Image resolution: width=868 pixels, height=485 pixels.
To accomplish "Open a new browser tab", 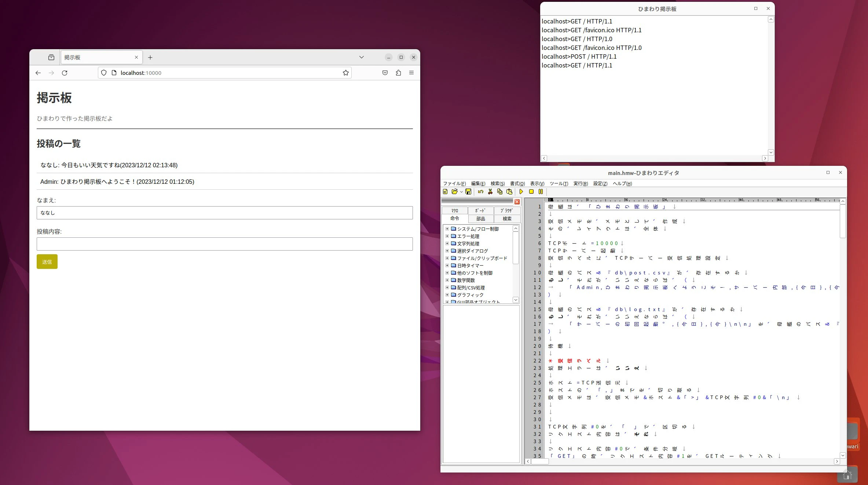I will click(150, 57).
